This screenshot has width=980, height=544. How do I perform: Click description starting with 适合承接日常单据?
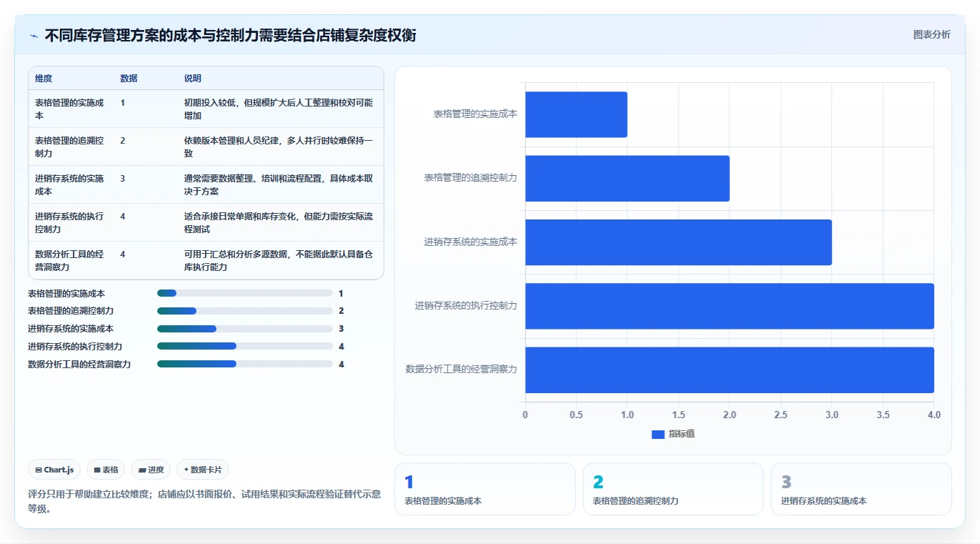click(279, 222)
